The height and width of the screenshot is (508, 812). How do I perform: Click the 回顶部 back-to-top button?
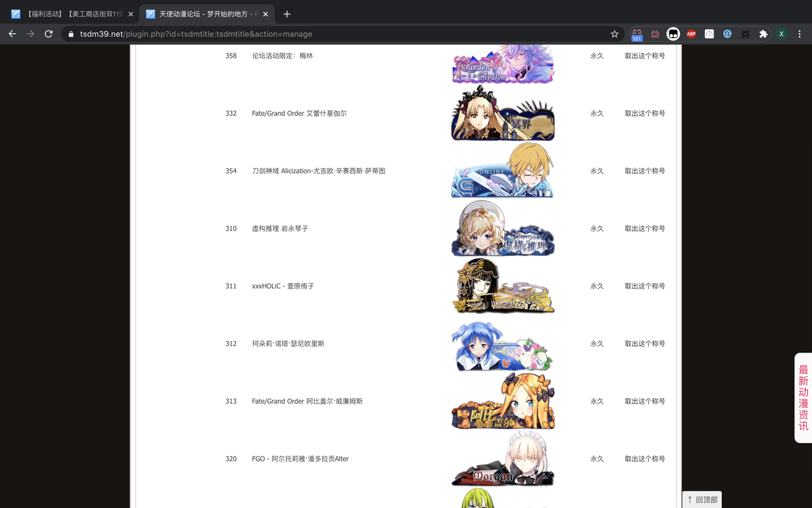point(702,500)
